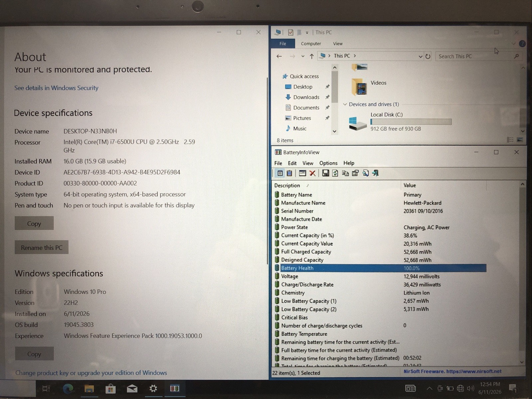This screenshot has height=399, width=532.
Task: Open File menu in BatteryInfoView
Action: tap(278, 163)
